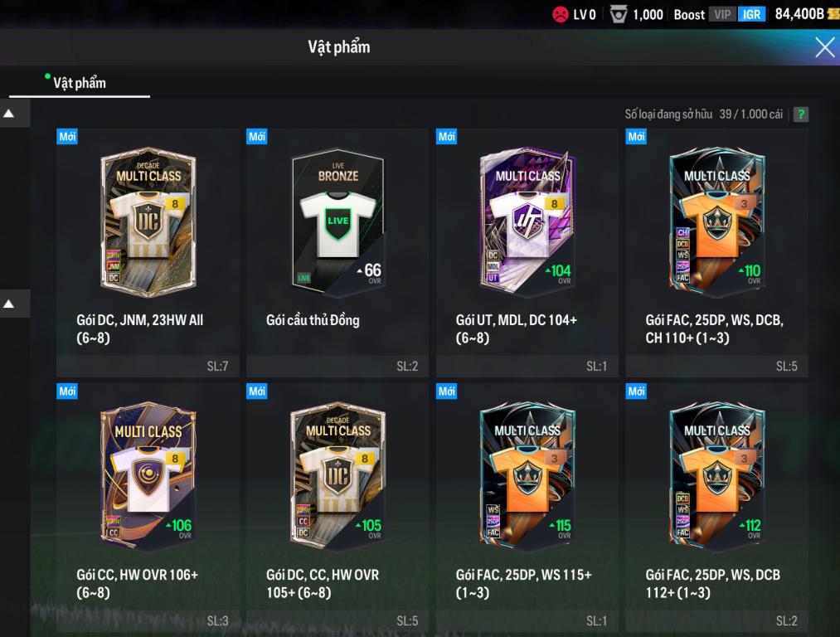840x637 pixels.
Task: Select Gói FAC, 25DP, WS, DCB 112+ pack
Action: 716,508
